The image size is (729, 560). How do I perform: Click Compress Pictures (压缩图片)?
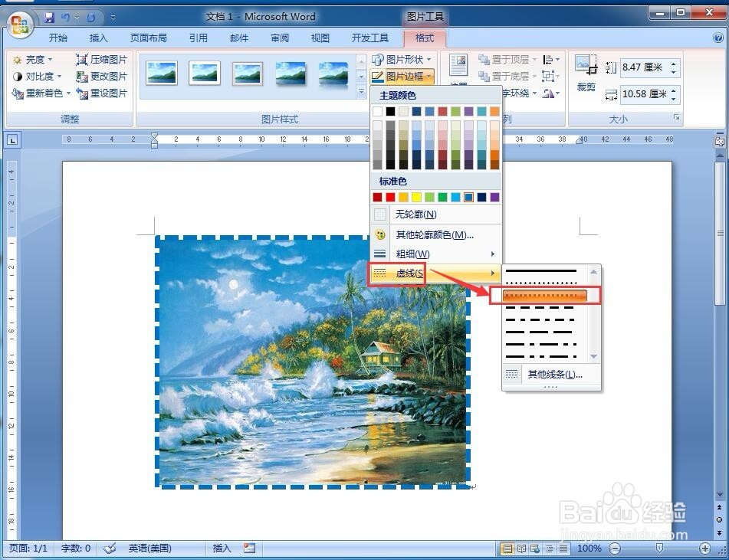(x=101, y=60)
